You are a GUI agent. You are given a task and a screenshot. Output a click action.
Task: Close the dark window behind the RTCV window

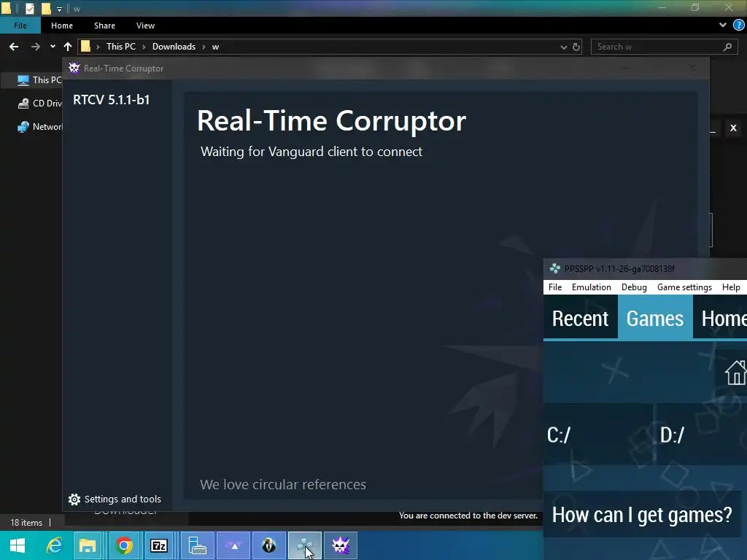734,128
